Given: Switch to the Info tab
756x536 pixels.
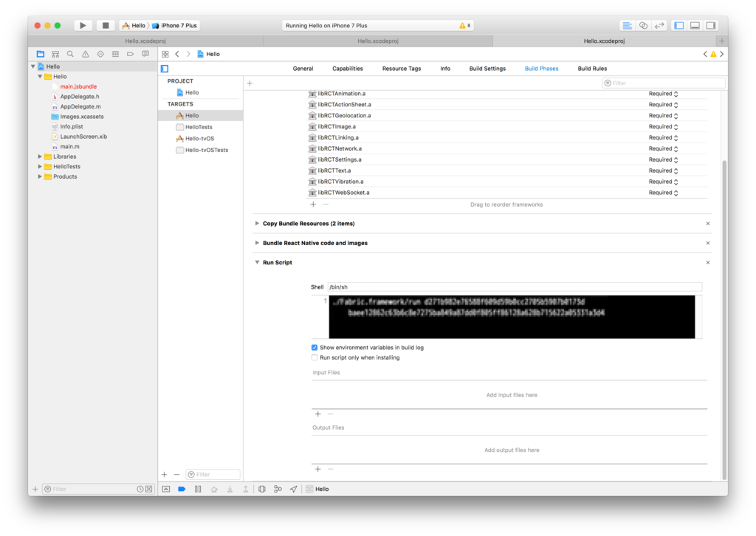Looking at the screenshot, I should (445, 69).
